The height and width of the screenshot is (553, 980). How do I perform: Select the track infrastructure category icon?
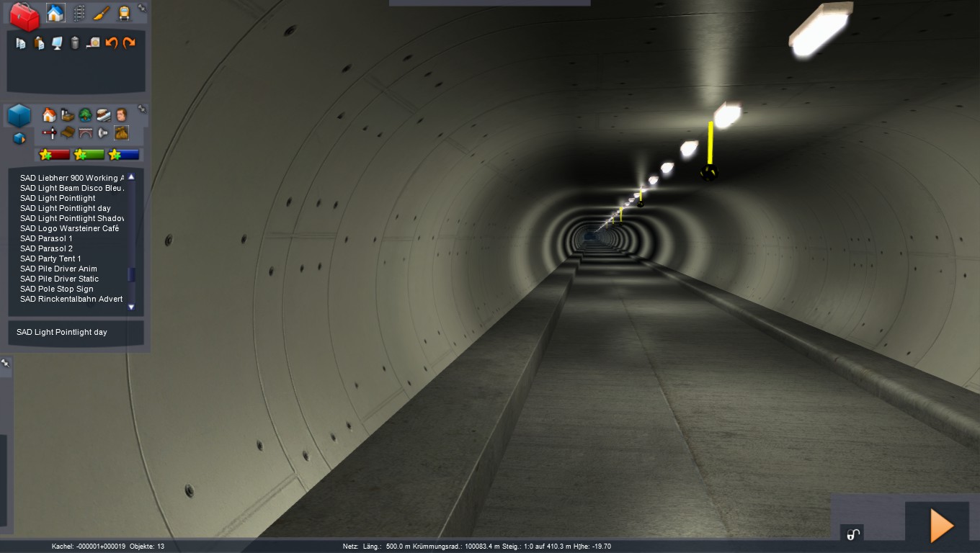click(103, 115)
